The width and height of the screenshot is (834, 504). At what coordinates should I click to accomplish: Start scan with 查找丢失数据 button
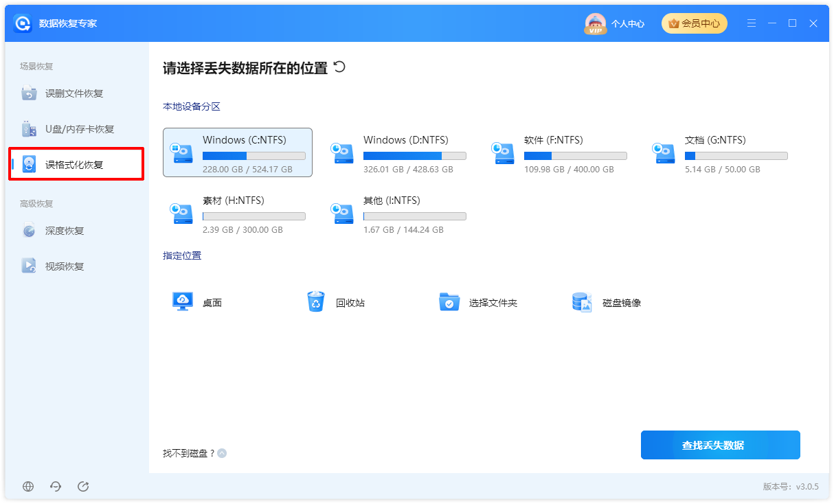pos(721,445)
